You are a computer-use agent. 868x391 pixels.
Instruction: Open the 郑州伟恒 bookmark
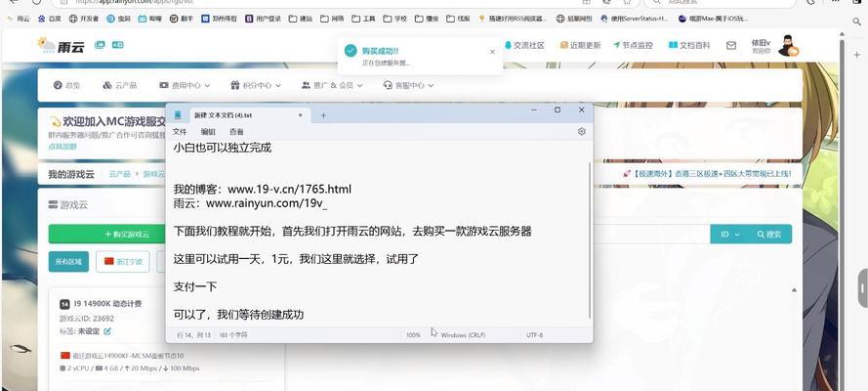[x=220, y=19]
